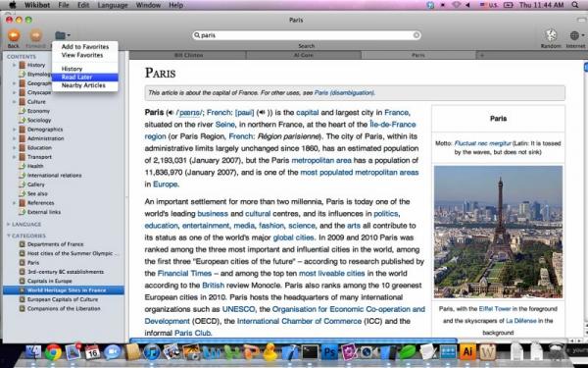Viewport: 588px width, 368px height.
Task: Expand the Culture section
Action: (x=15, y=102)
